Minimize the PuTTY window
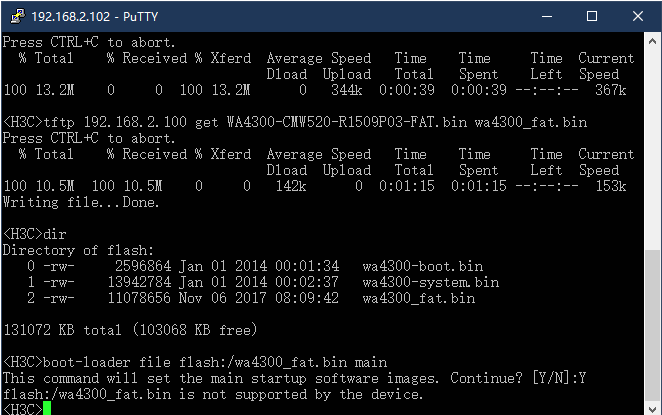The width and height of the screenshot is (662, 415). pyautogui.click(x=547, y=16)
